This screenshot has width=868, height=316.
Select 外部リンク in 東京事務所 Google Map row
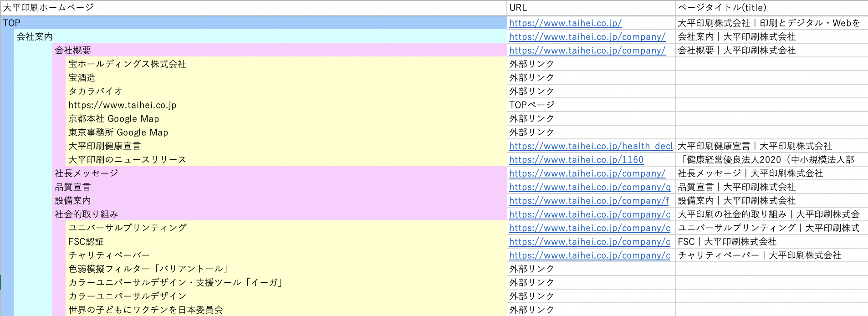pyautogui.click(x=591, y=132)
